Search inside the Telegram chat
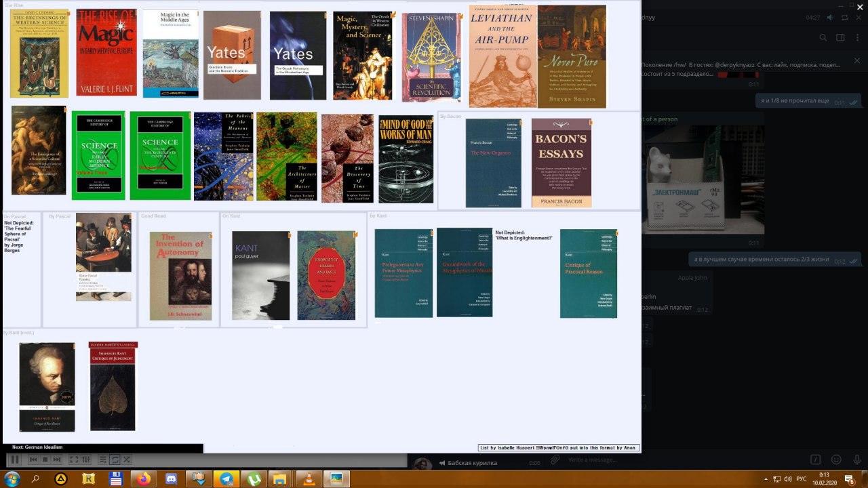The image size is (868, 488). (x=823, y=38)
